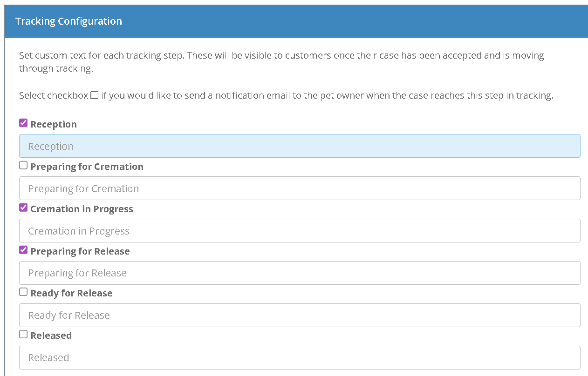Click the bold Preparing for Release label
This screenshot has width=588, height=376.
click(80, 251)
